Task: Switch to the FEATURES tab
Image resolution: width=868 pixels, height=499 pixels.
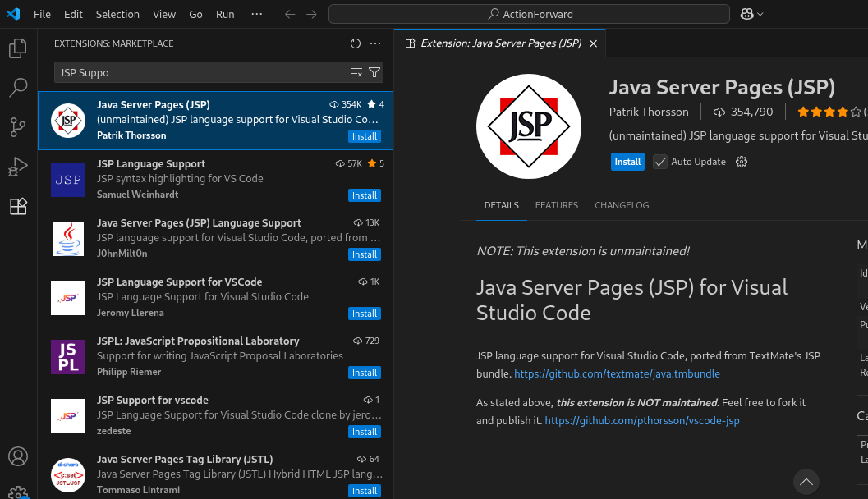Action: tap(556, 205)
